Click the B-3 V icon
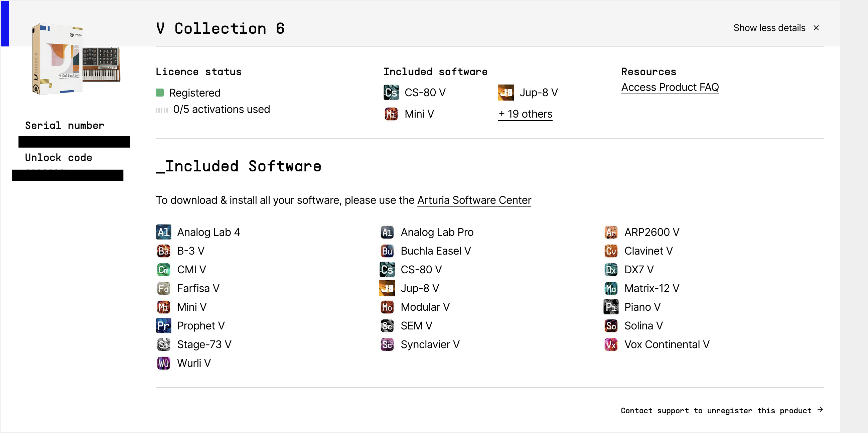The width and height of the screenshot is (868, 433). (x=163, y=251)
